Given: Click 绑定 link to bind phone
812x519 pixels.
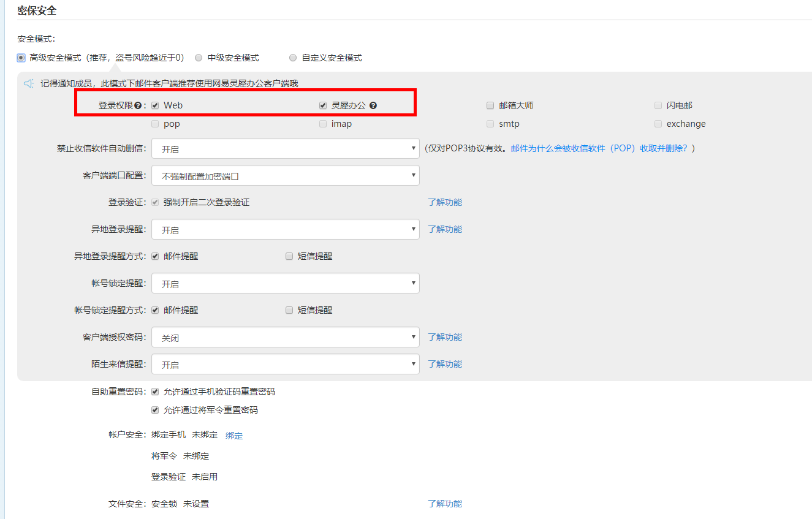Looking at the screenshot, I should click(234, 436).
